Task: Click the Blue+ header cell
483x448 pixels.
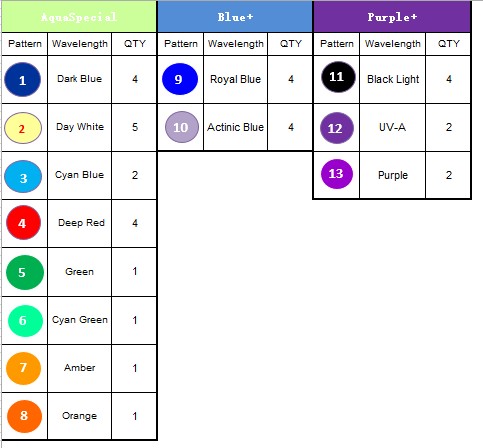Action: tap(235, 17)
